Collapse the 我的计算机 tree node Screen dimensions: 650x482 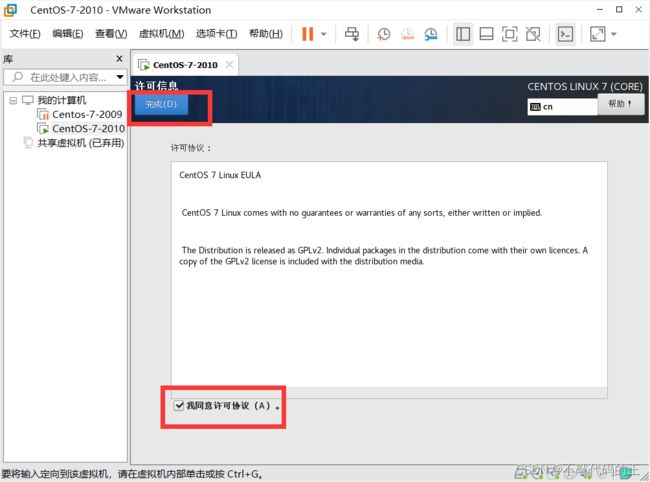[13, 100]
